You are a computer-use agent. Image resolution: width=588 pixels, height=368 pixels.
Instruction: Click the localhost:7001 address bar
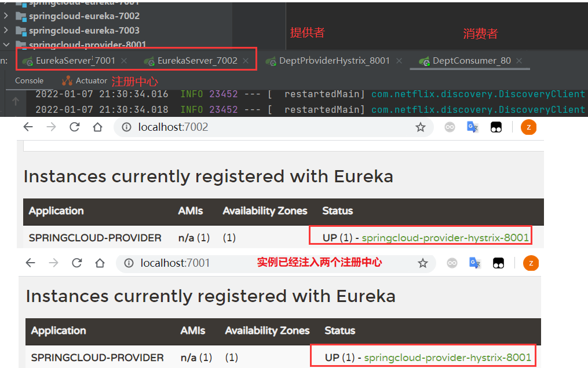276,263
